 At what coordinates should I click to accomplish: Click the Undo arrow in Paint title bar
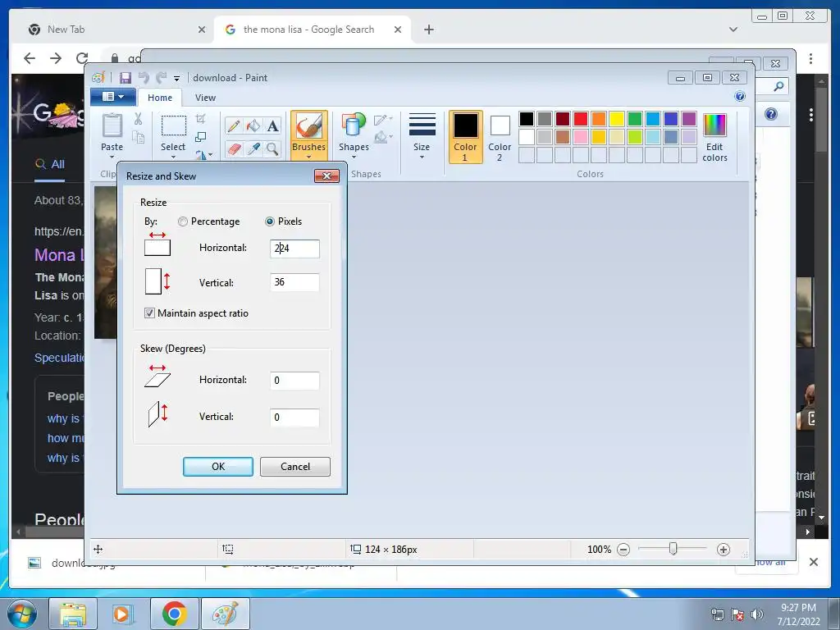pos(144,78)
